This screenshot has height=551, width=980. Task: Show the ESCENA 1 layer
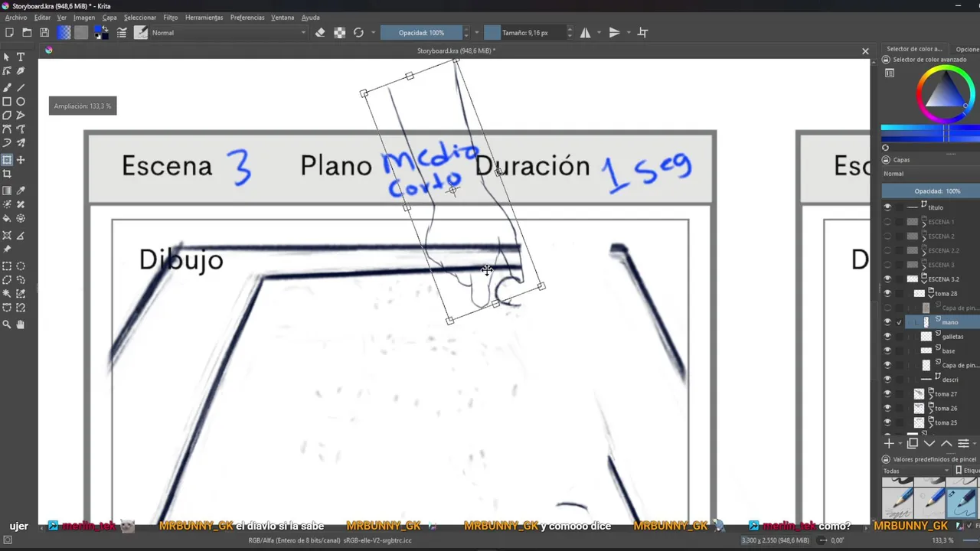click(887, 222)
